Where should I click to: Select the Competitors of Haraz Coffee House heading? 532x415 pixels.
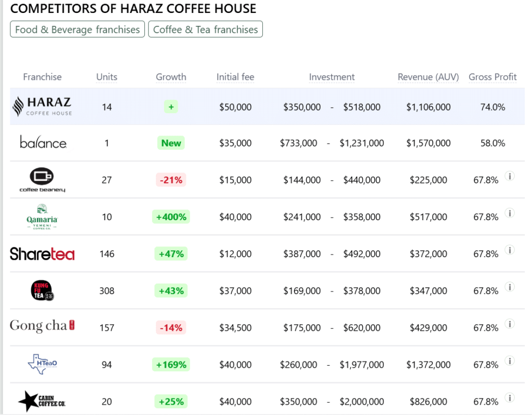[x=133, y=8]
